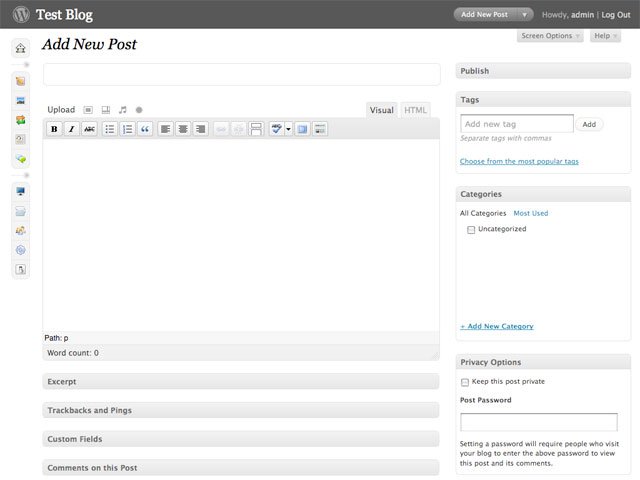Switch to the HTML editor tab
Screen dimensions: 640x480
[x=415, y=110]
